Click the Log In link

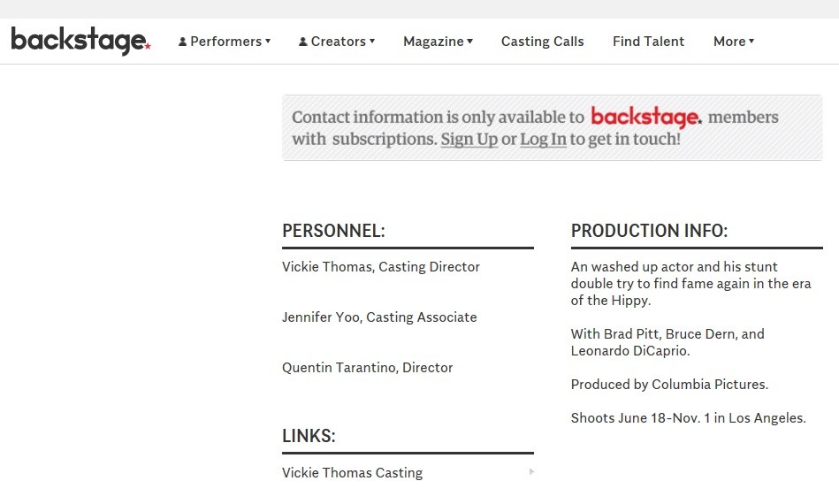[x=543, y=139]
